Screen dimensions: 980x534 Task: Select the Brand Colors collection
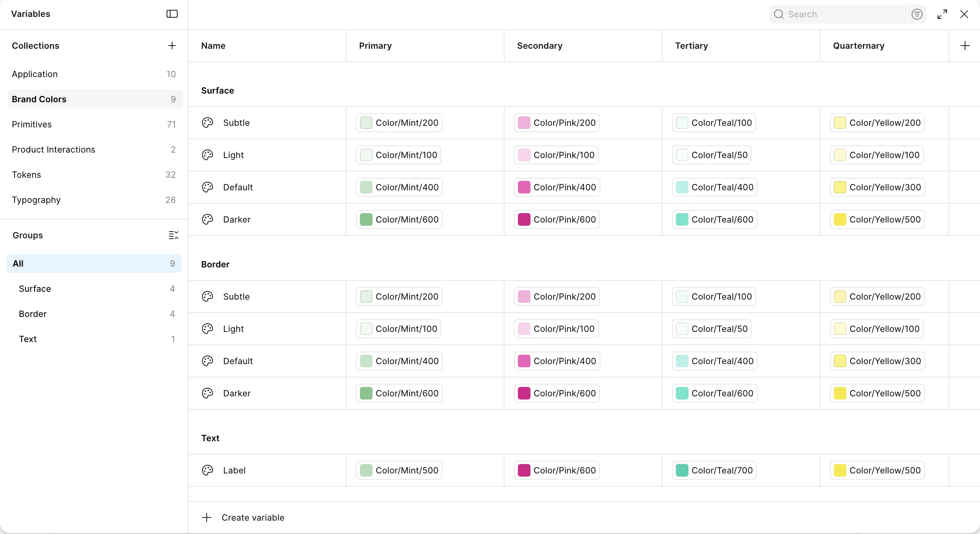tap(95, 99)
